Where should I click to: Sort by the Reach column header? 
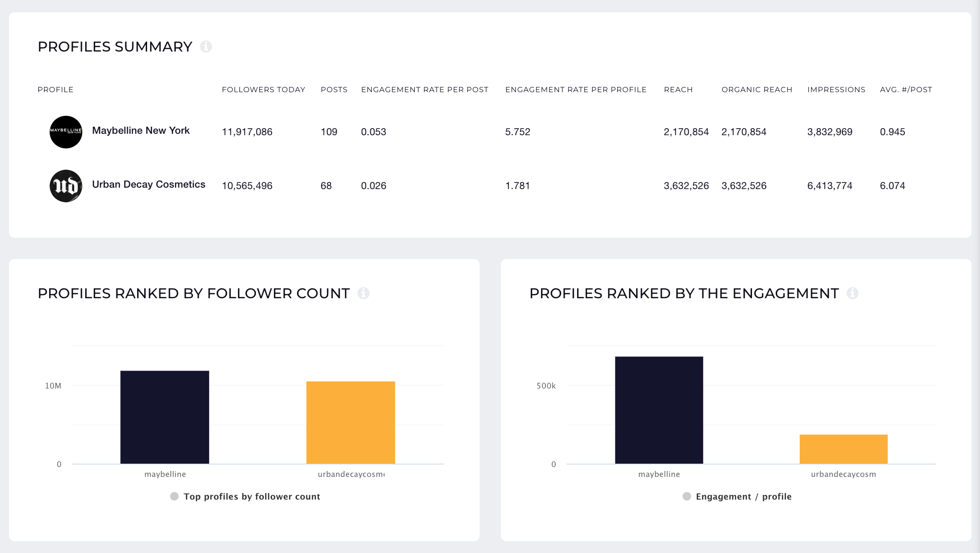point(678,89)
